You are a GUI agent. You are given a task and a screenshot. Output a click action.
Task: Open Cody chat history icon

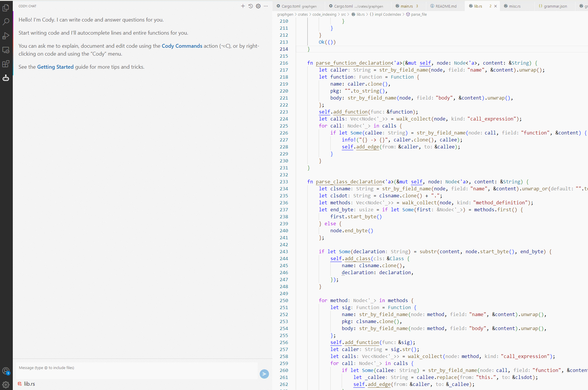(251, 6)
